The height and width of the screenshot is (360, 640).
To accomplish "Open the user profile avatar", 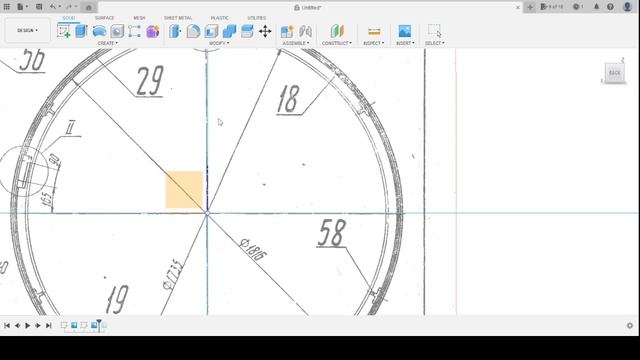I will pyautogui.click(x=627, y=7).
